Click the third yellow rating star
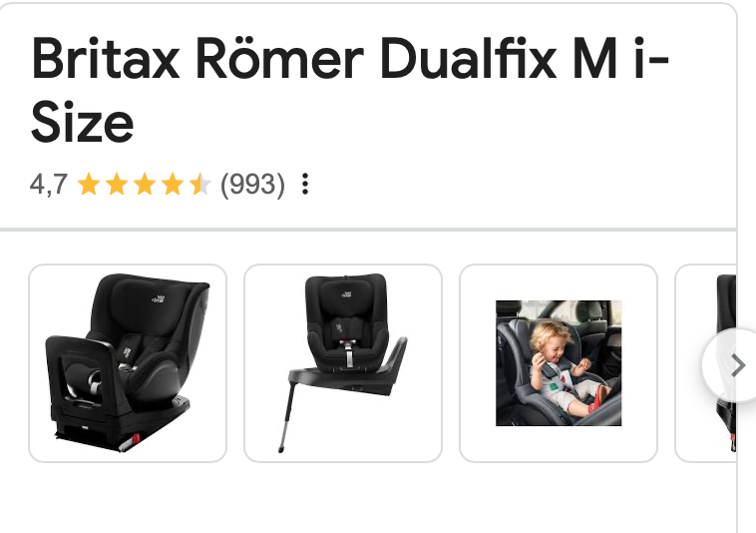Viewport: 756px width, 533px height. point(145,185)
